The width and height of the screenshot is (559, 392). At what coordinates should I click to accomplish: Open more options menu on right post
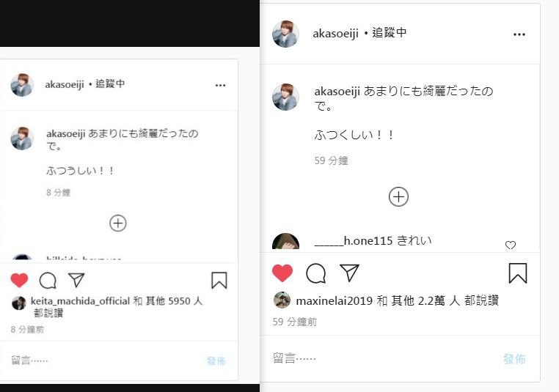(x=519, y=34)
